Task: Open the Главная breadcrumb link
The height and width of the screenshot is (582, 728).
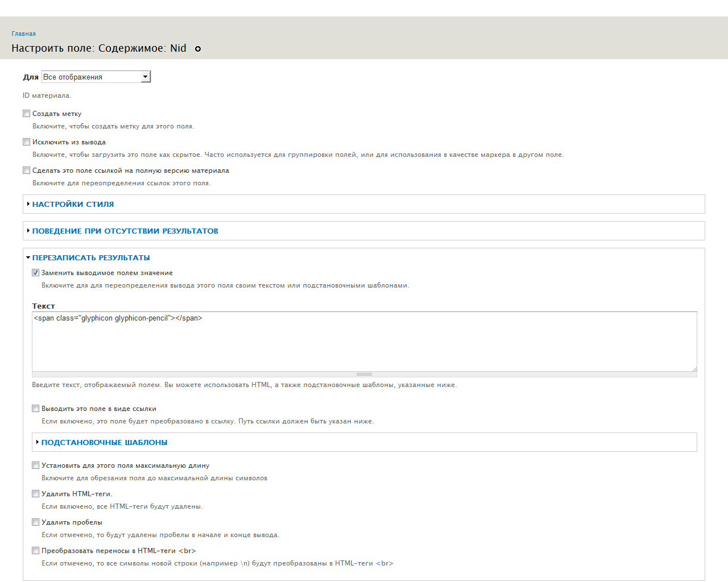Action: 23,34
